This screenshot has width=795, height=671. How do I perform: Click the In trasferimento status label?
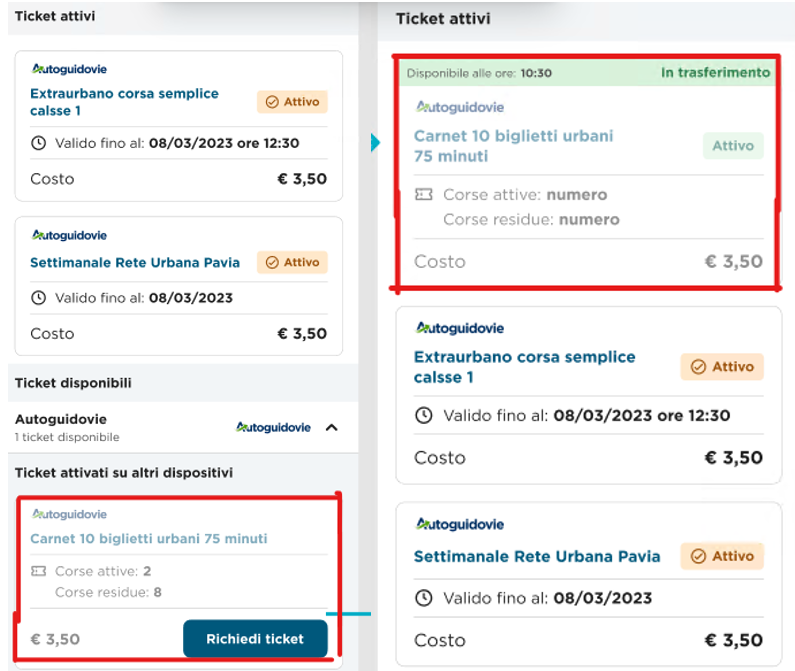715,73
